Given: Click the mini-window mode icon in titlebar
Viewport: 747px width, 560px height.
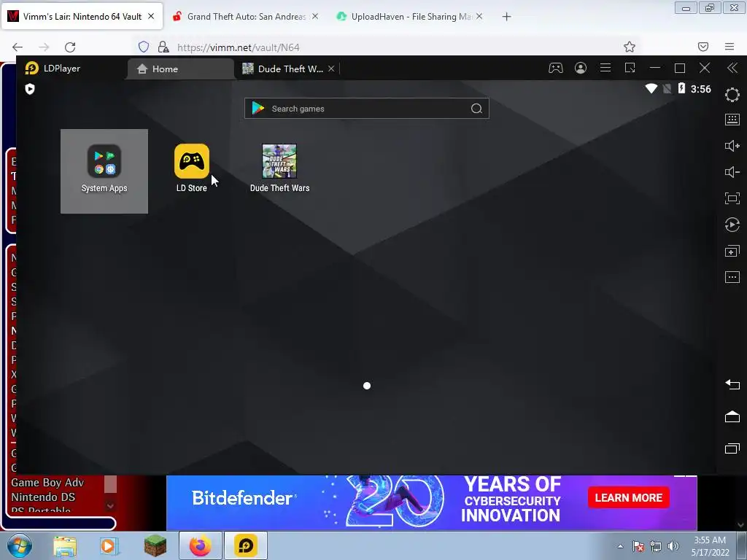Looking at the screenshot, I should pyautogui.click(x=630, y=68).
